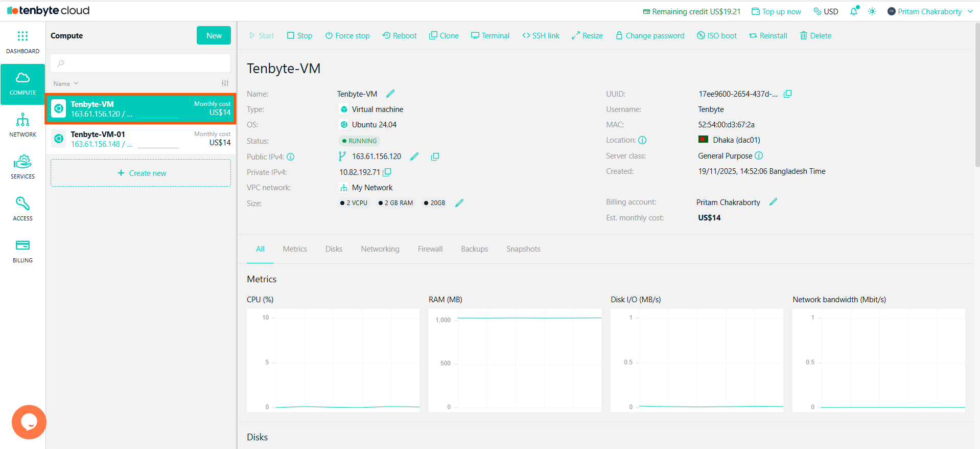Switch to the Networking tab
This screenshot has height=449, width=980.
click(x=380, y=249)
